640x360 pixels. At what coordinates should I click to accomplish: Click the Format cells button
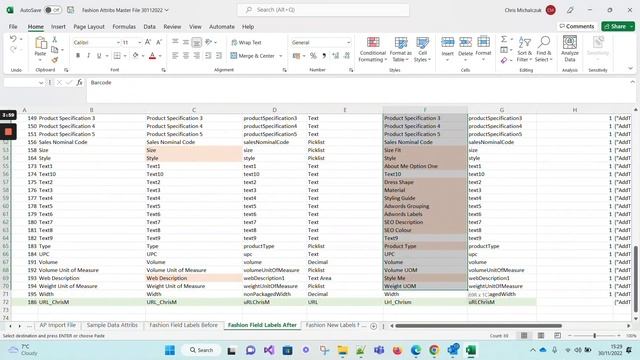pyautogui.click(x=483, y=49)
